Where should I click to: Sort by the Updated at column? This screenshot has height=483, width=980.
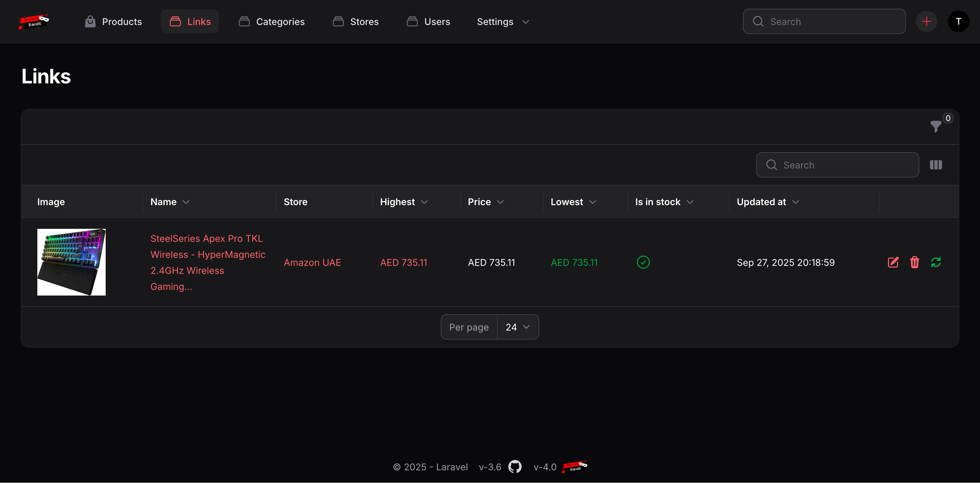pos(767,202)
